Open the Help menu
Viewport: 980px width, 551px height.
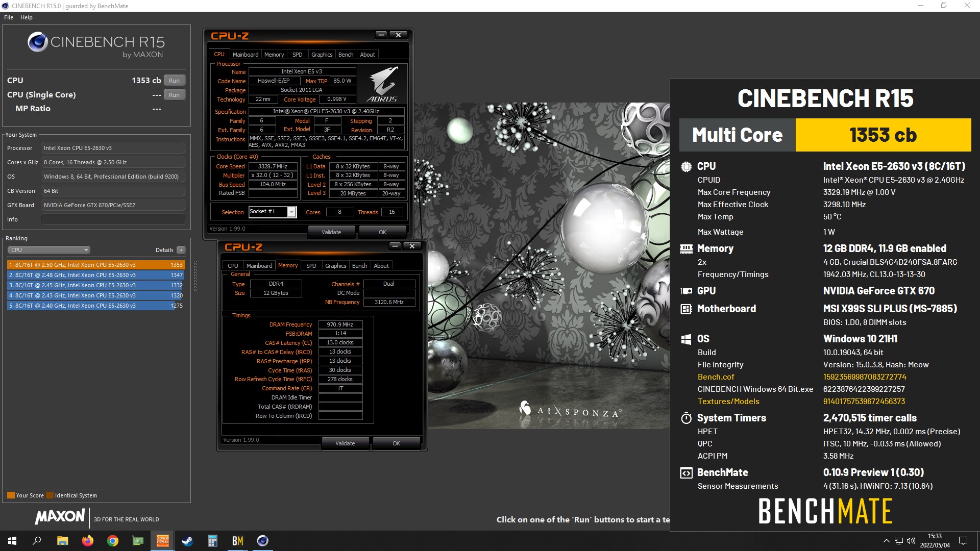coord(27,17)
